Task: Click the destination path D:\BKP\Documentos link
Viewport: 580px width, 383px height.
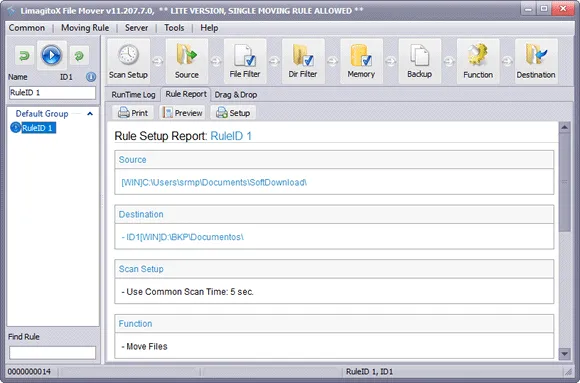Action: 182,237
